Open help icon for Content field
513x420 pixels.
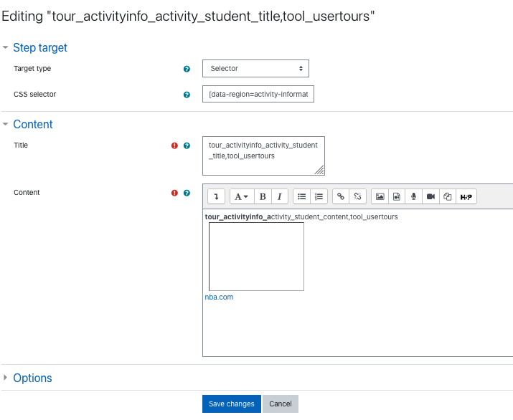(x=187, y=194)
